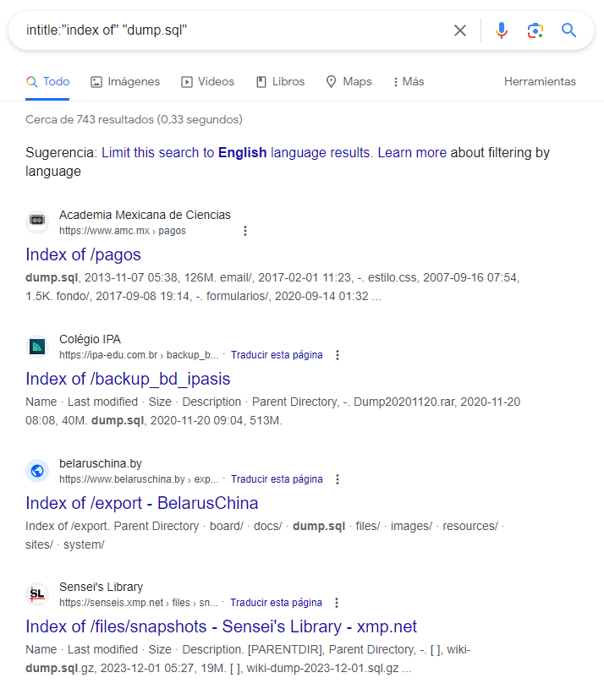Translate the Sensei's Library result page
This screenshot has height=700, width=604.
click(x=276, y=603)
